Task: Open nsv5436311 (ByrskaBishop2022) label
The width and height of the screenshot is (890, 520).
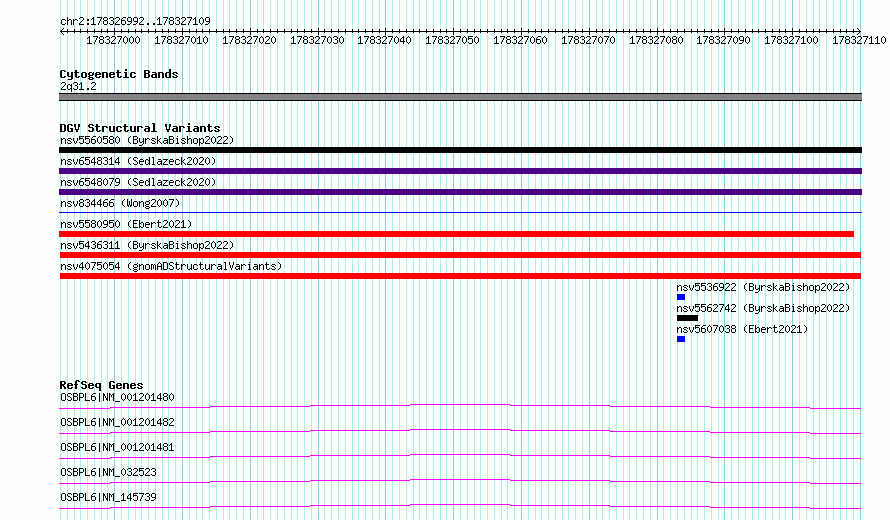Action: [147, 245]
